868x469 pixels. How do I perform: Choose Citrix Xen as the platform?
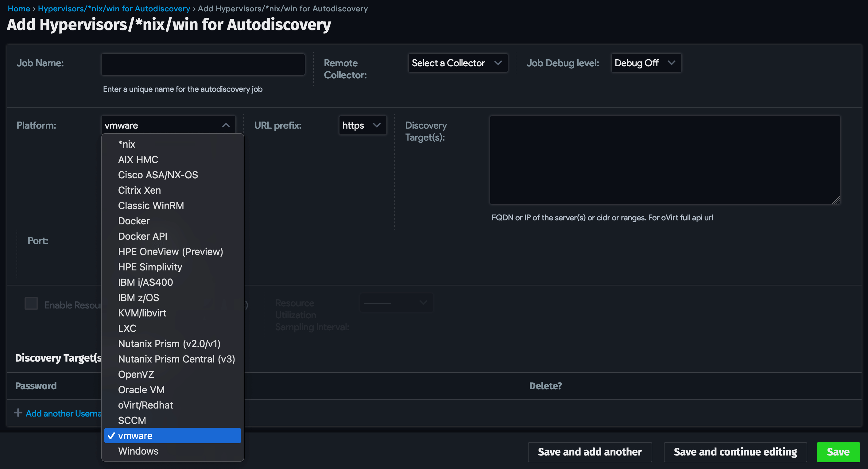click(139, 190)
